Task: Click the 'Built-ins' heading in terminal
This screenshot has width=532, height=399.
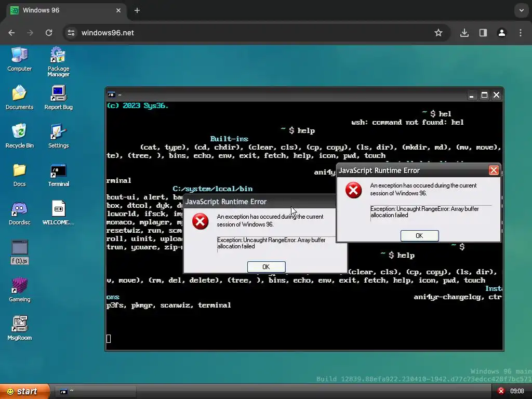Action: point(229,139)
